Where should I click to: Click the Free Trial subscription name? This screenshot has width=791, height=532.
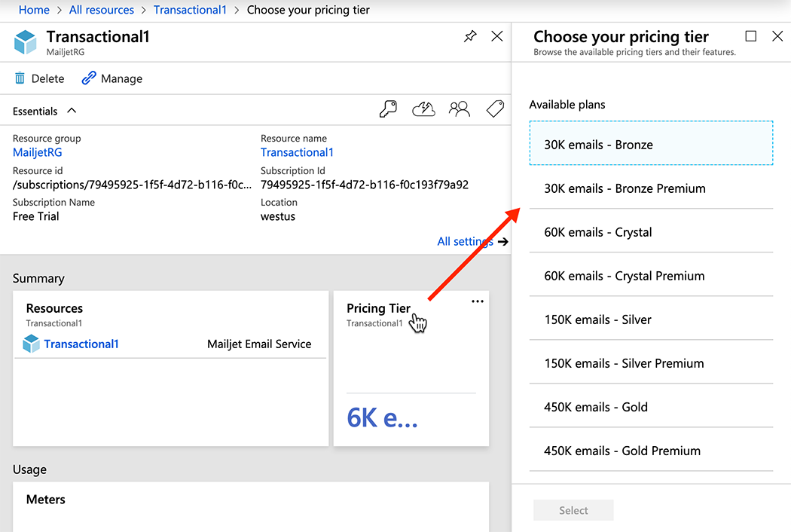click(36, 216)
